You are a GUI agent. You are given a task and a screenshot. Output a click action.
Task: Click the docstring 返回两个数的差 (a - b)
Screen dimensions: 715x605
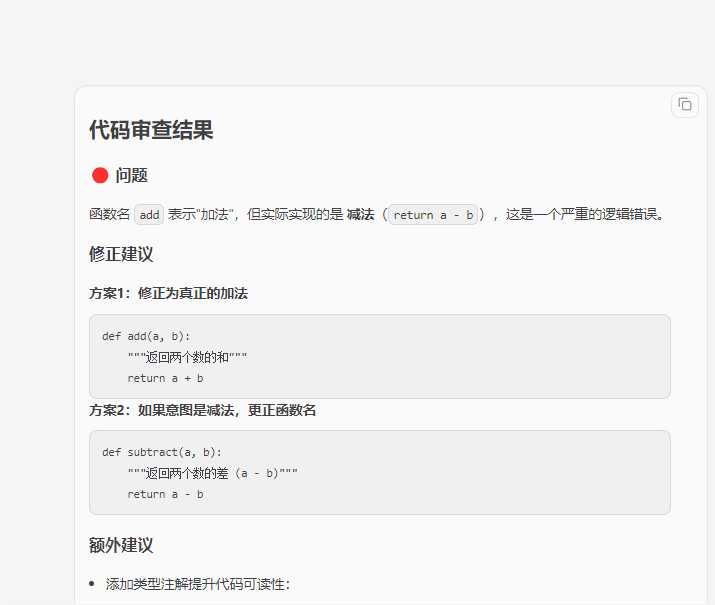click(x=212, y=473)
